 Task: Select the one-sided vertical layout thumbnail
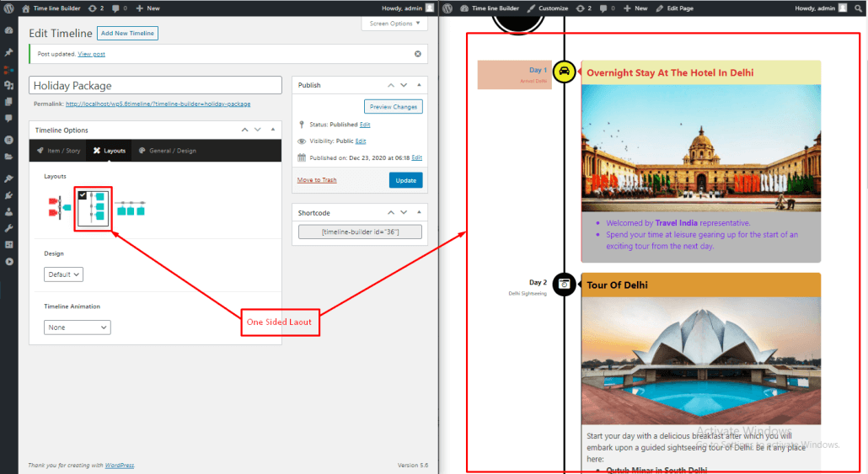click(93, 208)
